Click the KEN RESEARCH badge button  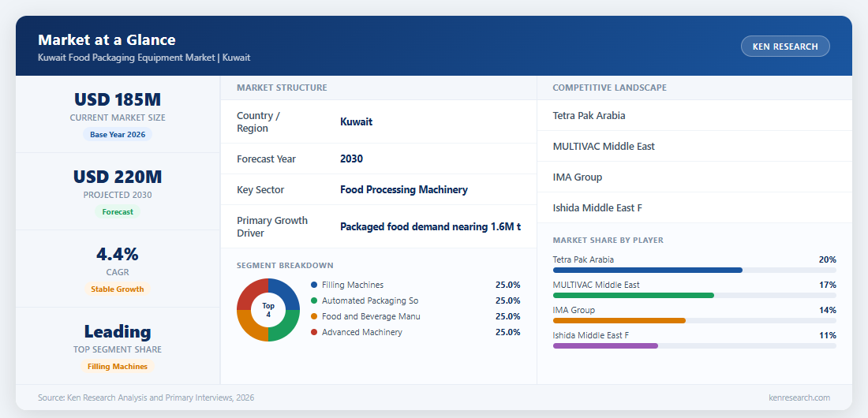pyautogui.click(x=785, y=47)
